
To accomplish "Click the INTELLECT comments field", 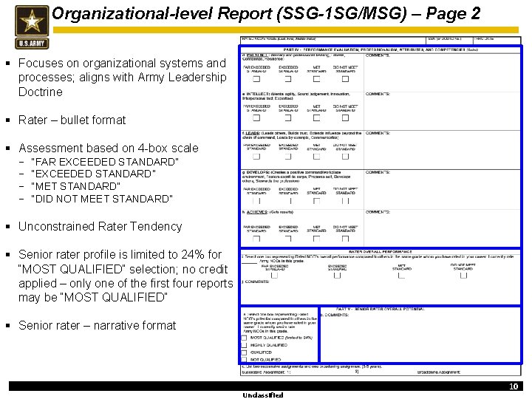I will (x=442, y=111).
